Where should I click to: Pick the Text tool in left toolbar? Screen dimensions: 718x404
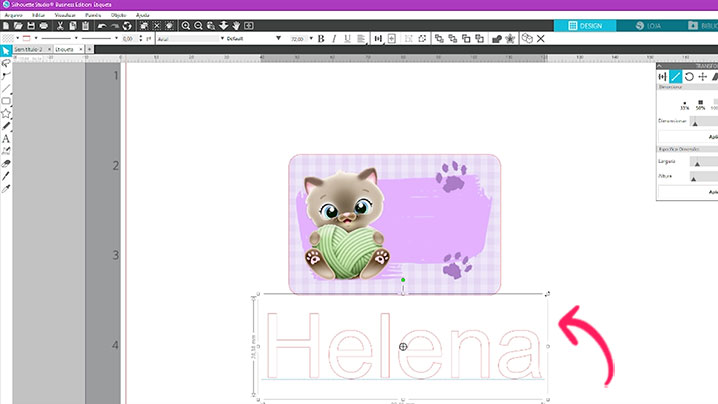[6, 138]
